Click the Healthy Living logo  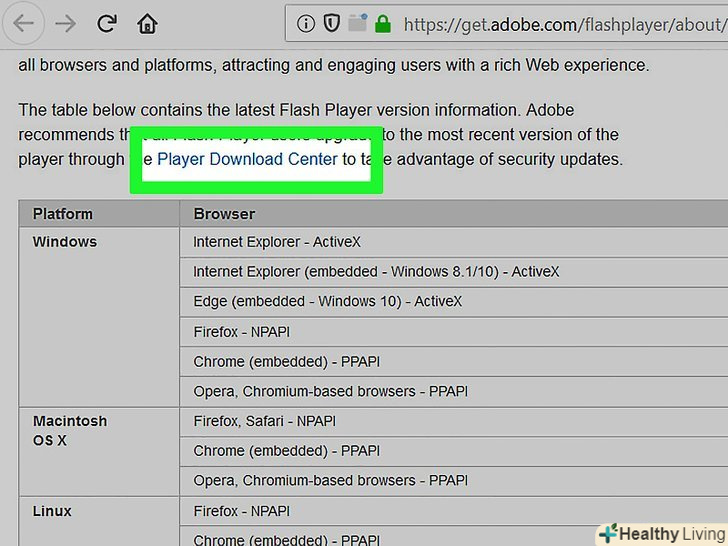coord(660,533)
